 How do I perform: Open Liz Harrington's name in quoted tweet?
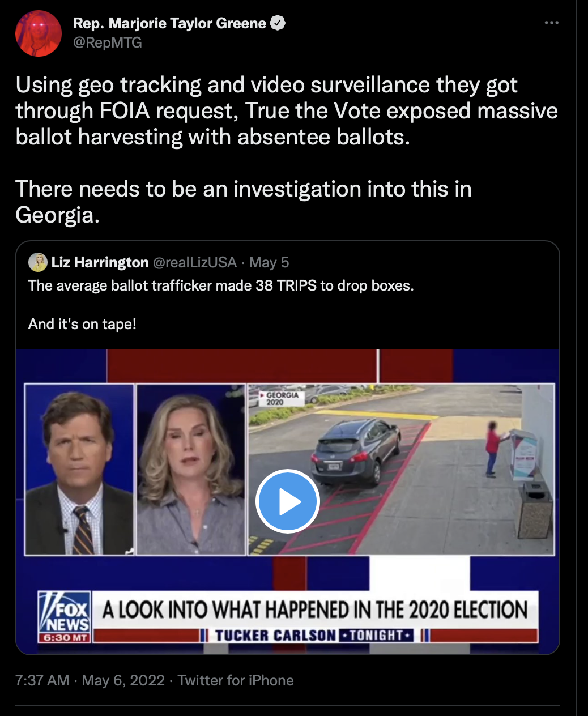pyautogui.click(x=100, y=262)
